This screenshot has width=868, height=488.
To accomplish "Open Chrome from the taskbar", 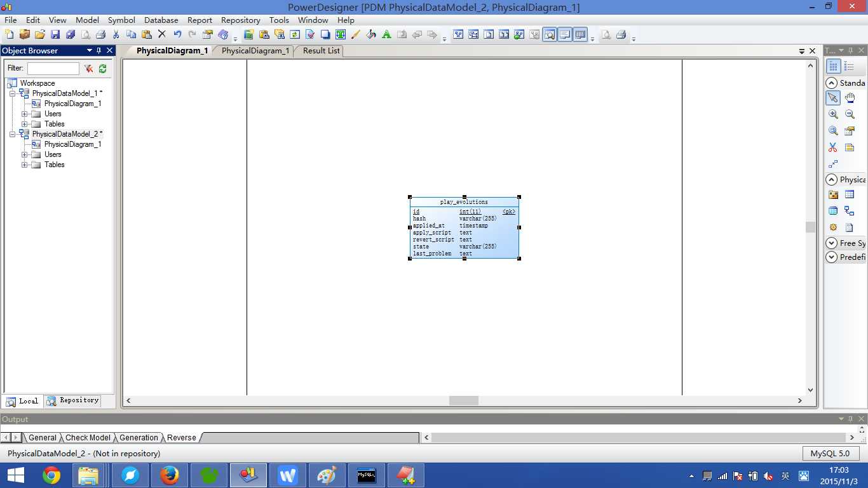I will [51, 475].
